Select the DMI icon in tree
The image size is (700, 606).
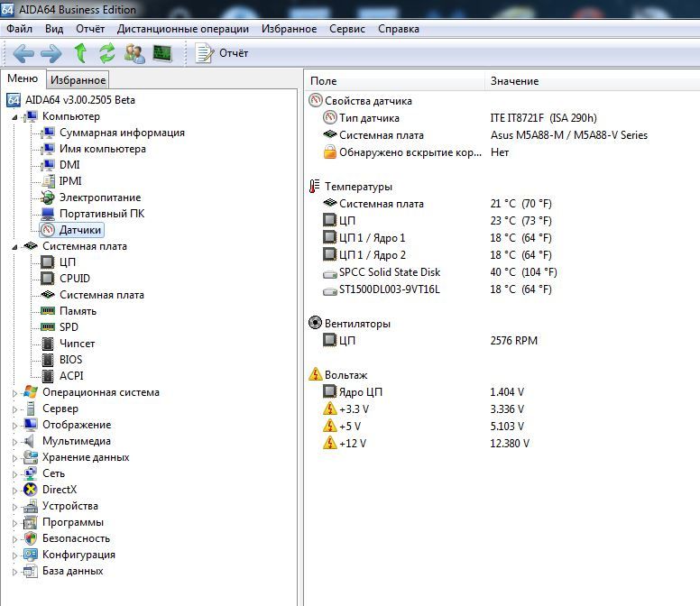(47, 165)
